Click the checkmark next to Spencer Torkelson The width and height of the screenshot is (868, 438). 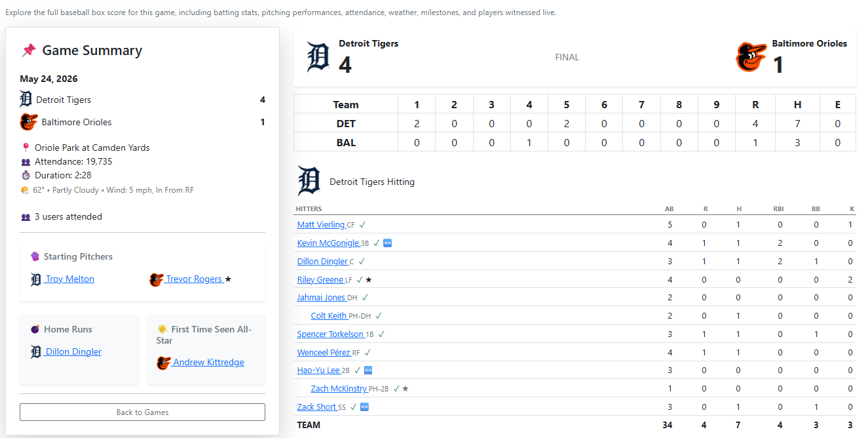381,334
